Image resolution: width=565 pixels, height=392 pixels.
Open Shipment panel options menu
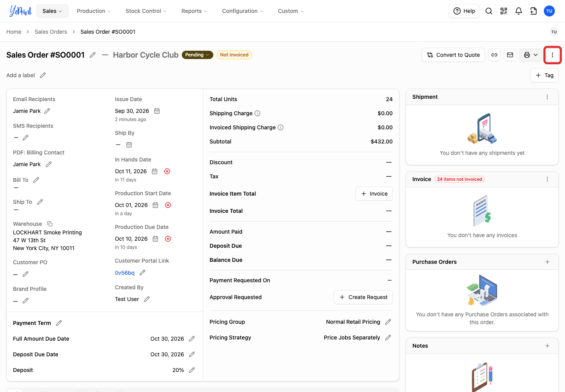pos(547,97)
